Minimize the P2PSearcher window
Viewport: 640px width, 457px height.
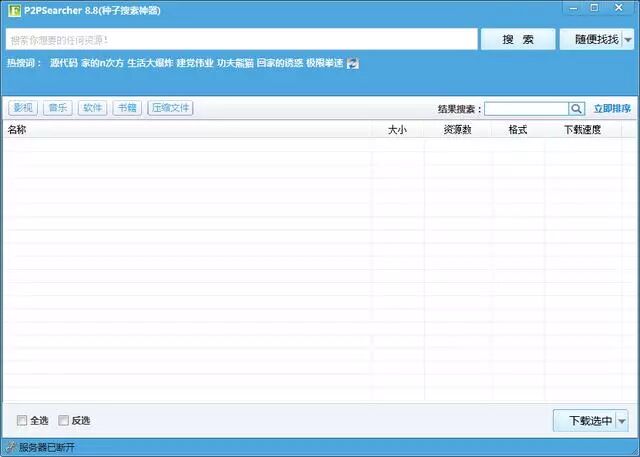[x=573, y=8]
